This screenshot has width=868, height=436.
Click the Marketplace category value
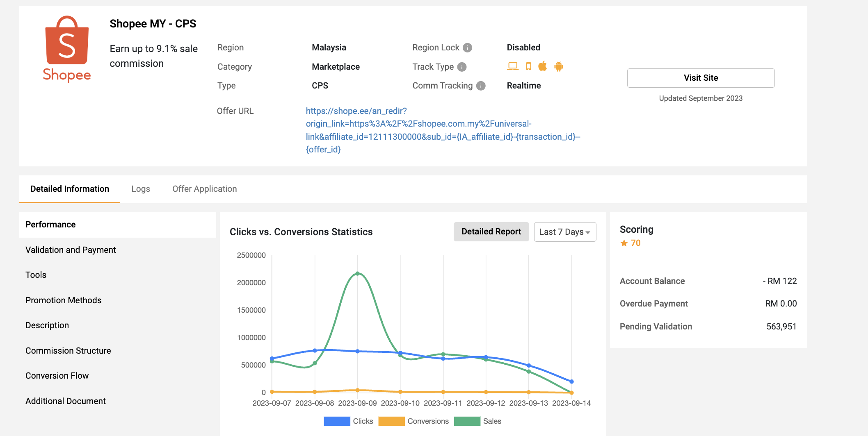pyautogui.click(x=336, y=67)
